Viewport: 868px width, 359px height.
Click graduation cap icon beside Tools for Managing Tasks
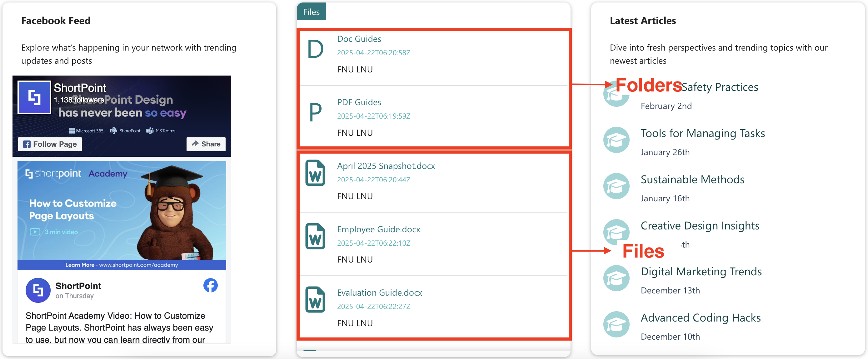click(x=616, y=140)
